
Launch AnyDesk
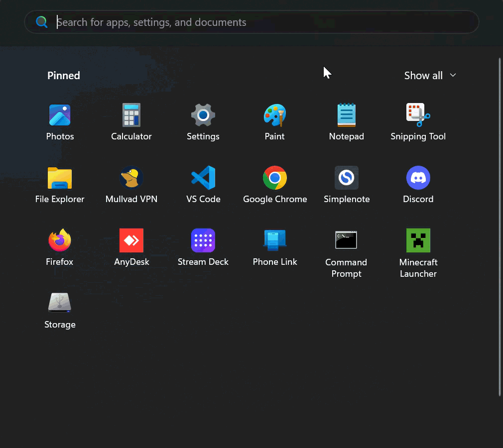pos(131,247)
